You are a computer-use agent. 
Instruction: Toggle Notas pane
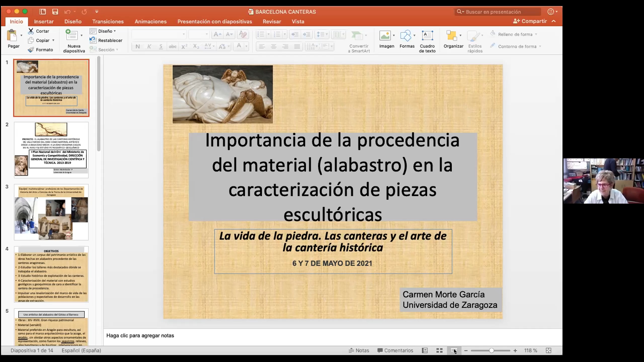coord(359,350)
